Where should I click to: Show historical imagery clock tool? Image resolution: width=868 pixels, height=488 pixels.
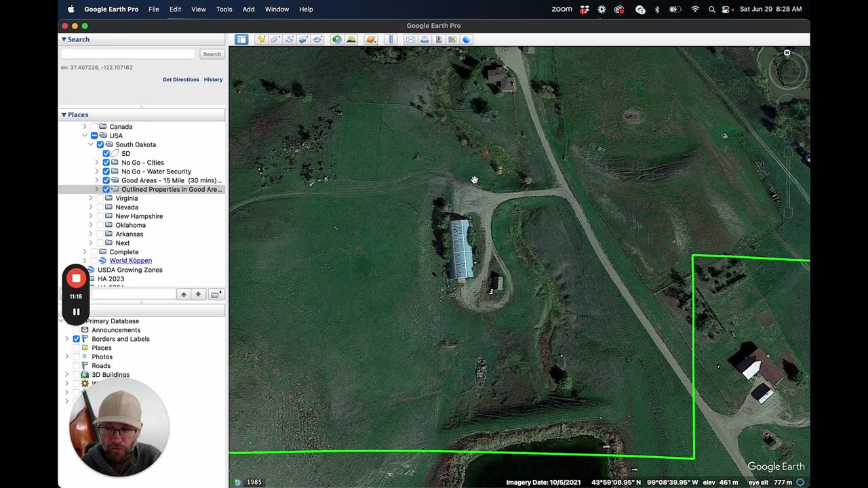(337, 39)
